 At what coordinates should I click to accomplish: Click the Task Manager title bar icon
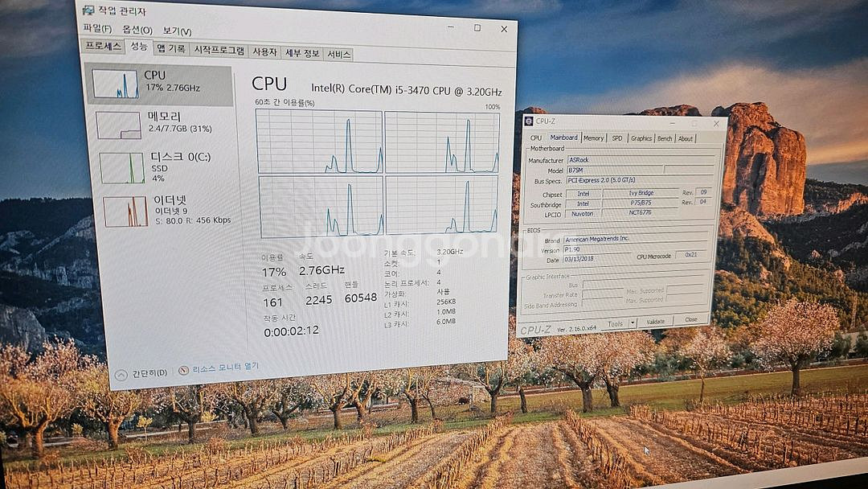pyautogui.click(x=89, y=10)
